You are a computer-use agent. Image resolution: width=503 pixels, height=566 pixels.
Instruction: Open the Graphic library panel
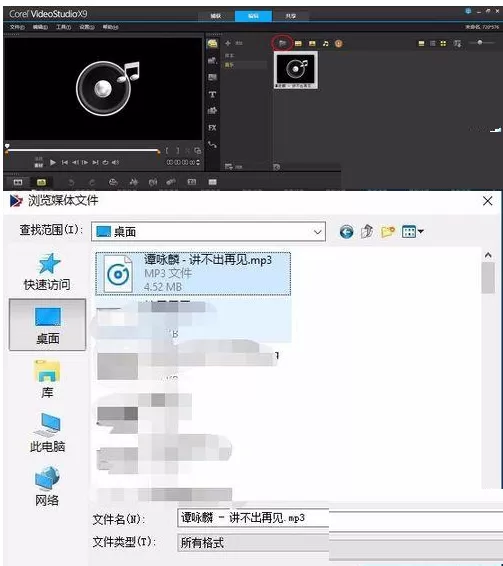click(212, 111)
